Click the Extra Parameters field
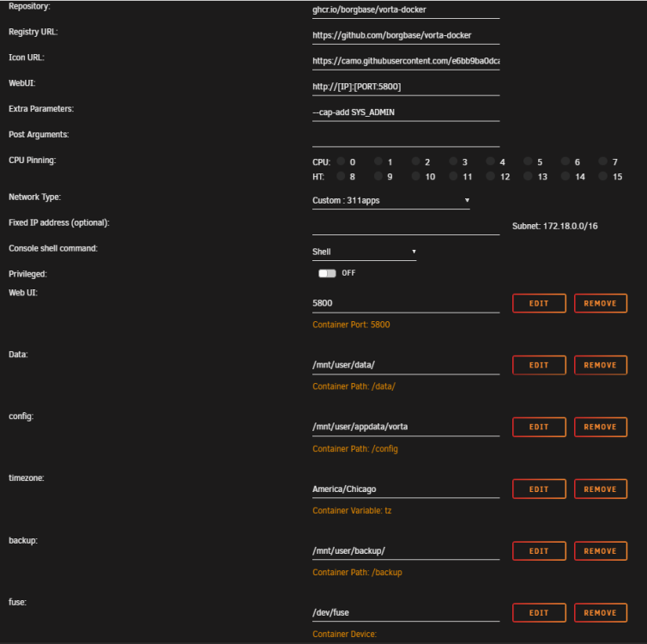Image resolution: width=647 pixels, height=644 pixels. coord(406,112)
